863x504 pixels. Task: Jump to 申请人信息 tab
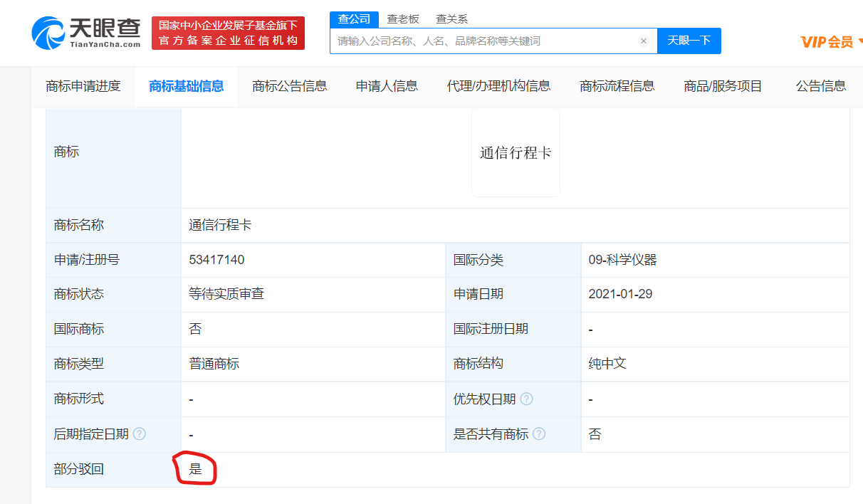tap(387, 86)
